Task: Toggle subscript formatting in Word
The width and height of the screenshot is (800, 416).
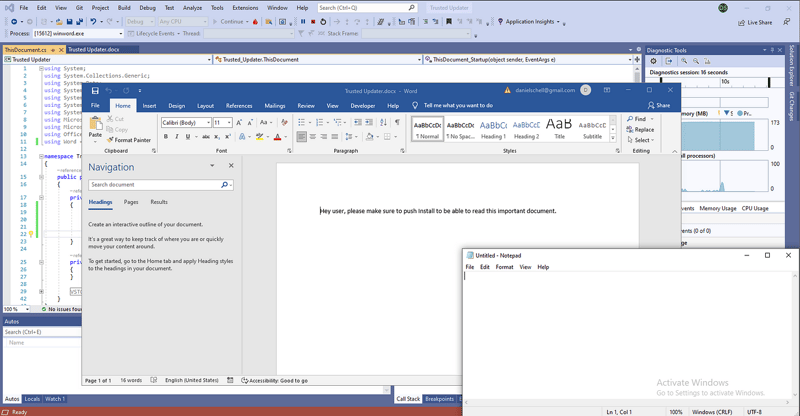Action: click(x=217, y=136)
